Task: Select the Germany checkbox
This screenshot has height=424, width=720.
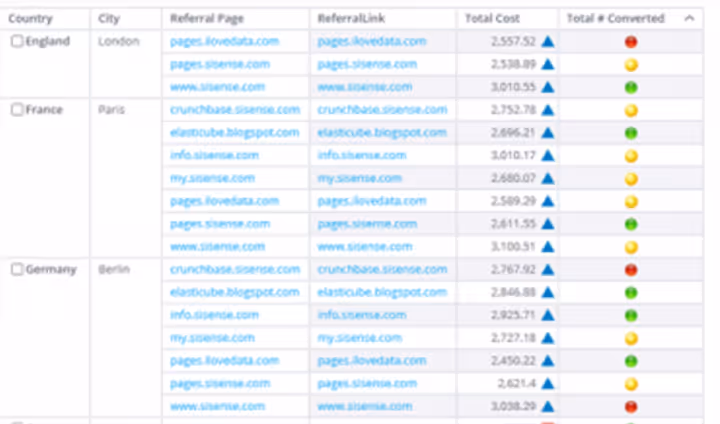Action: tap(17, 269)
